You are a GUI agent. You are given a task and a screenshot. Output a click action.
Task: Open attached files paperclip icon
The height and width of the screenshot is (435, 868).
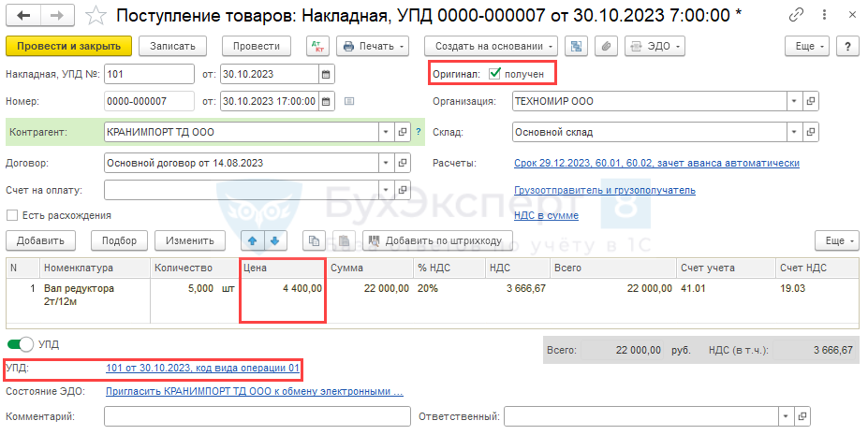606,47
